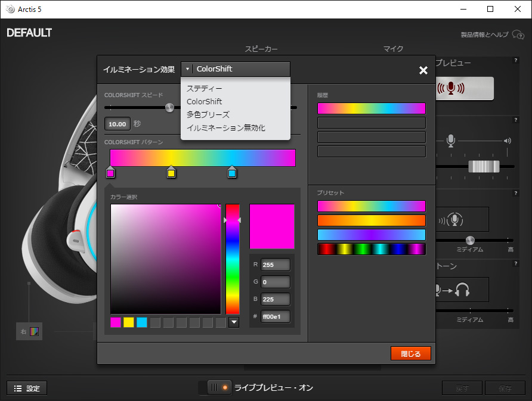Image resolution: width=532 pixels, height=401 pixels.
Task: Close the illumination dialog with the X icon
Action: coord(423,70)
